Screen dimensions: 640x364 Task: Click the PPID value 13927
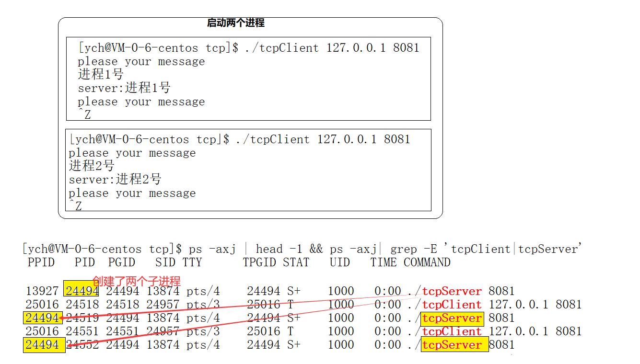pyautogui.click(x=42, y=291)
